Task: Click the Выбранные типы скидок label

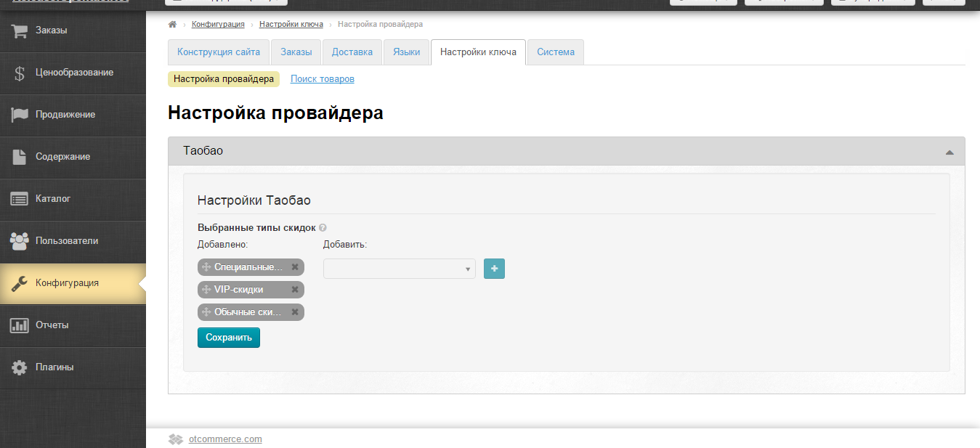Action: [x=256, y=228]
